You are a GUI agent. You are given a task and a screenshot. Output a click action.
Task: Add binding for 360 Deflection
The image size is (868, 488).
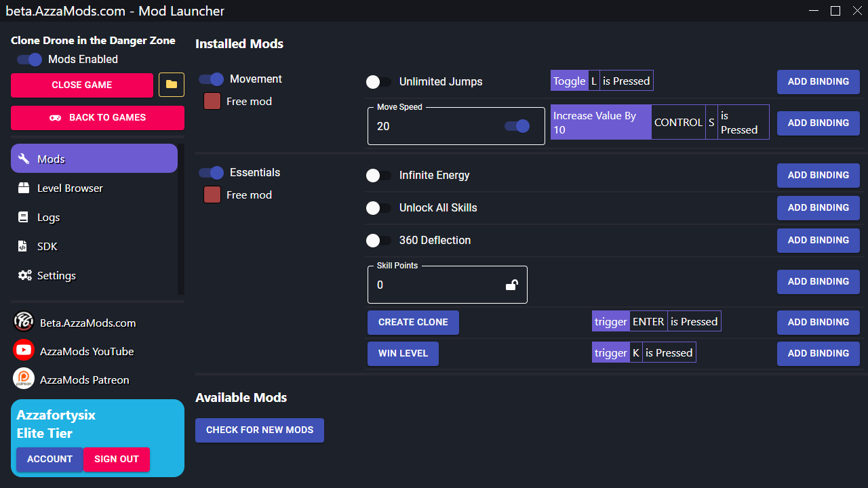[x=818, y=240]
